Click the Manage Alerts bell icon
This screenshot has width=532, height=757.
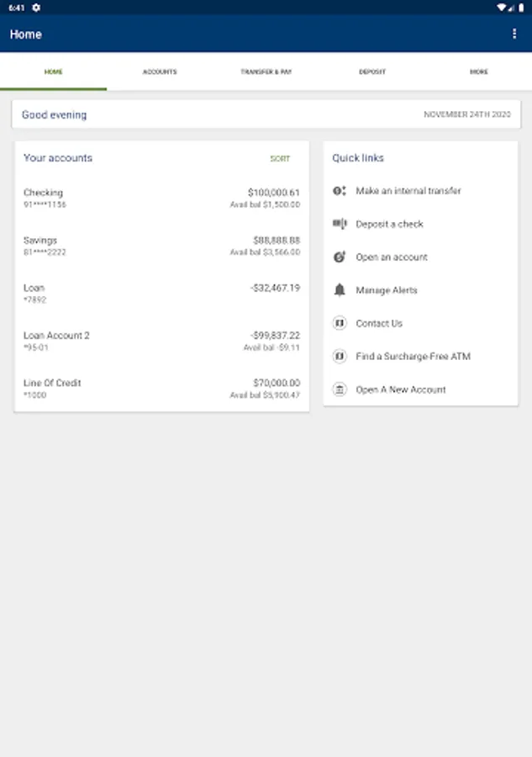[x=340, y=290]
